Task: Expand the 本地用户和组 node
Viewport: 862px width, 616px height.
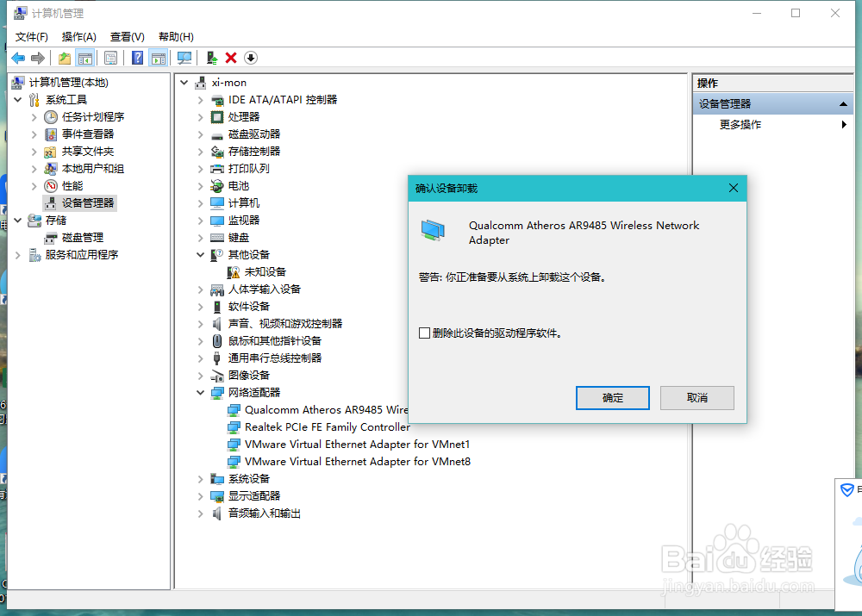Action: tap(34, 169)
